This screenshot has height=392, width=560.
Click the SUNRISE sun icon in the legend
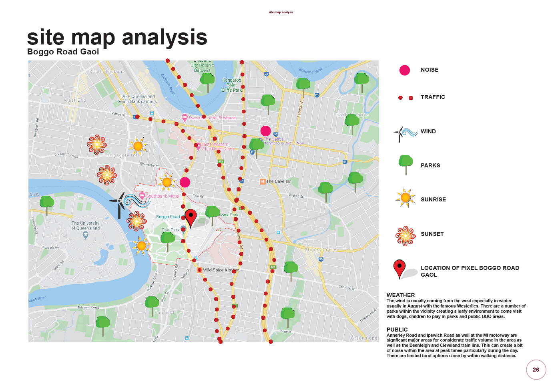(x=405, y=197)
